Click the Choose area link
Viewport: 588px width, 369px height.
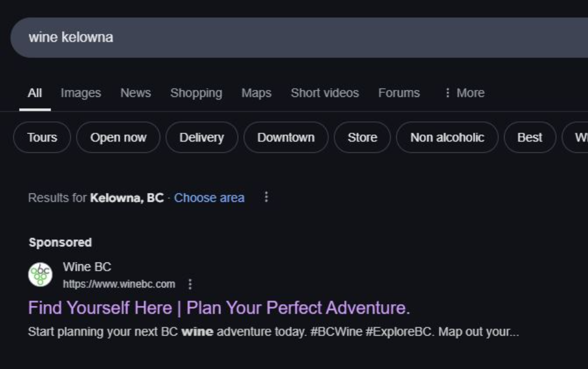pos(209,198)
